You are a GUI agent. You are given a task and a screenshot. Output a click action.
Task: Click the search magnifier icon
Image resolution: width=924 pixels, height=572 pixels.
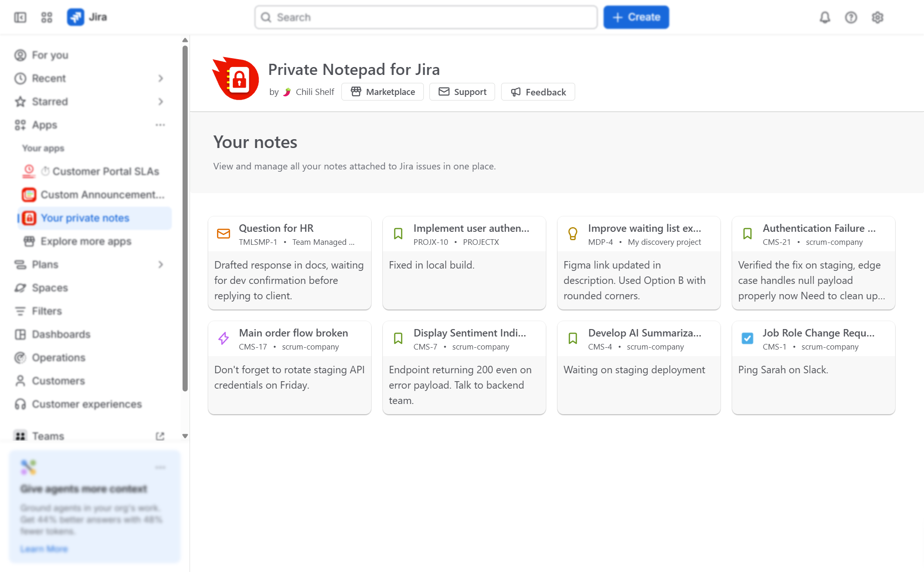tap(266, 17)
